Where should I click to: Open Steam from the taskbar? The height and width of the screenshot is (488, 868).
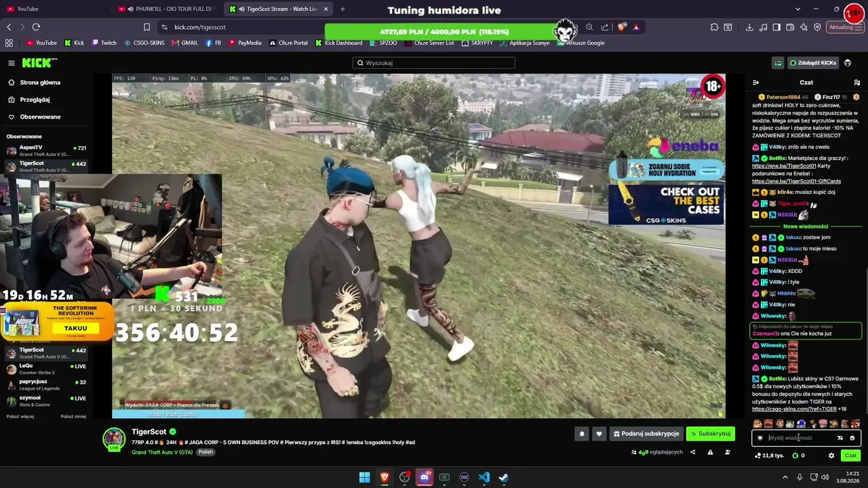504,477
